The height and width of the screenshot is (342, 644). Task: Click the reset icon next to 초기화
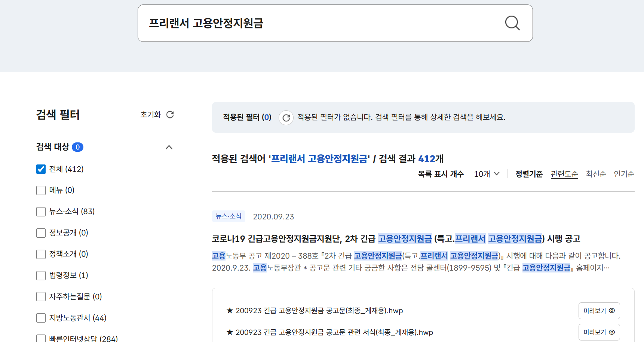click(x=170, y=114)
